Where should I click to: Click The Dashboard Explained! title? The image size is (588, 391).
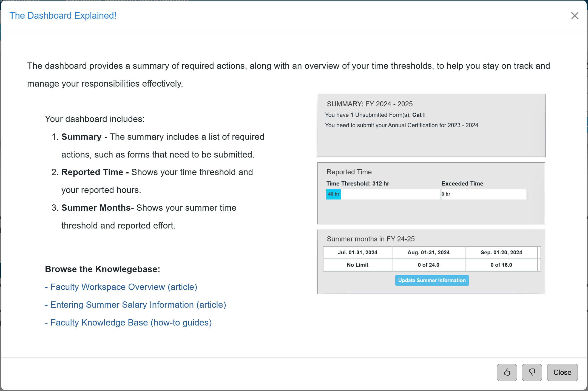coord(63,16)
